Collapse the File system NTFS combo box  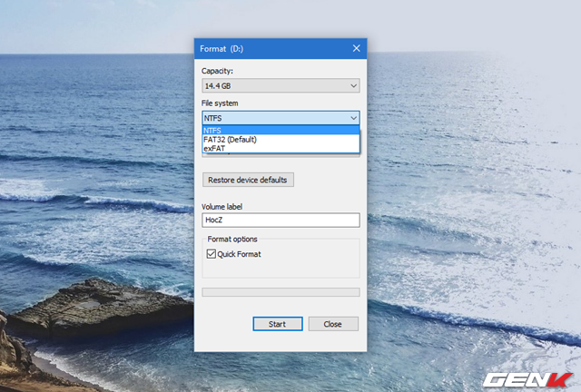(281, 118)
